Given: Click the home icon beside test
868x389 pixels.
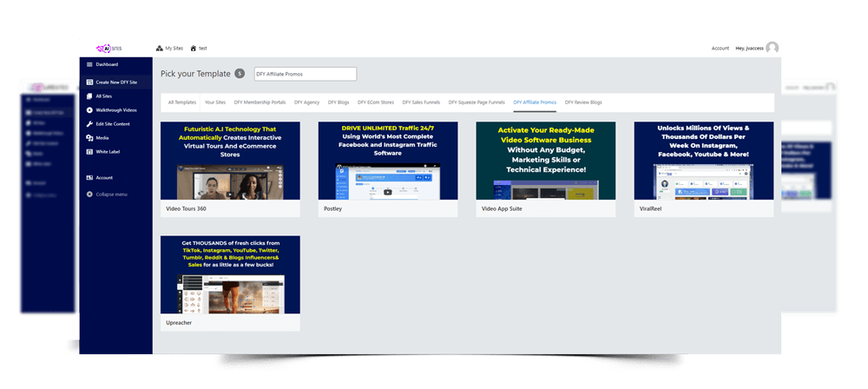Looking at the screenshot, I should (194, 49).
